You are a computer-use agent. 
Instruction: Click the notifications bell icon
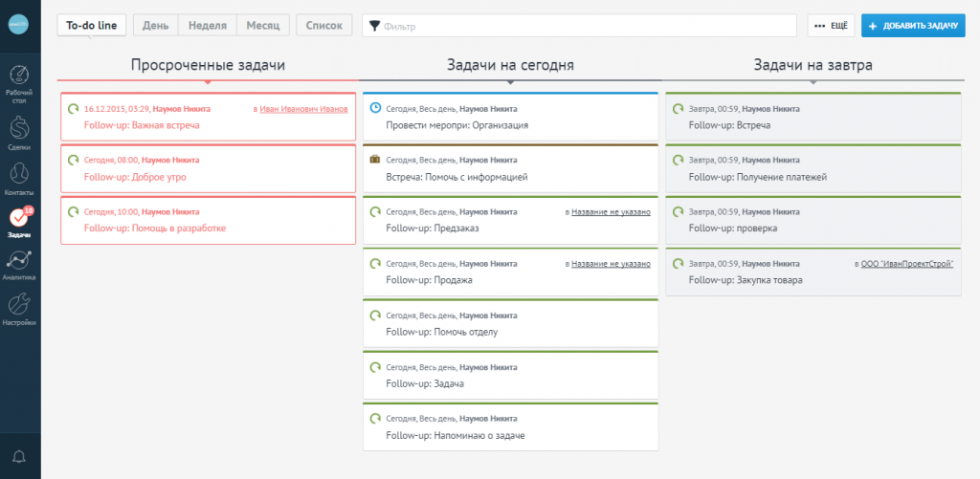pos(20,455)
